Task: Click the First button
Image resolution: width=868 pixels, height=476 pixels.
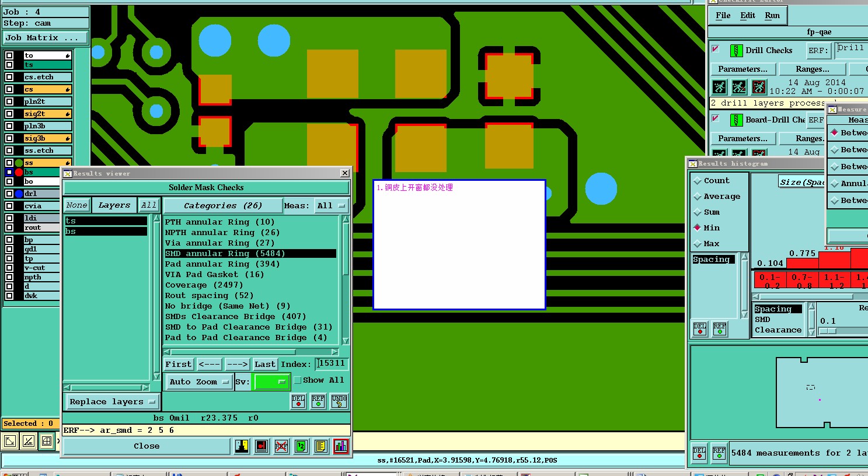Action: (x=179, y=364)
